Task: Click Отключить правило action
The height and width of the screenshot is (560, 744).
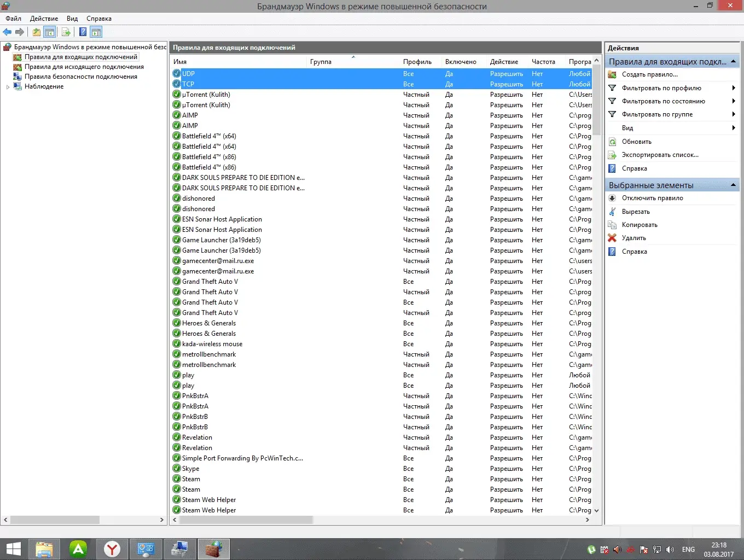Action: point(653,198)
